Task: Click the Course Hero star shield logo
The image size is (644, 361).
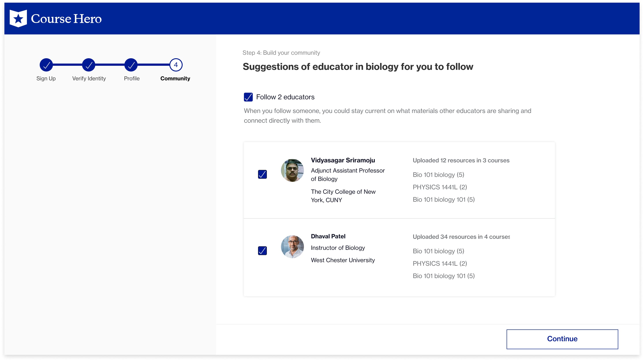Action: click(18, 19)
